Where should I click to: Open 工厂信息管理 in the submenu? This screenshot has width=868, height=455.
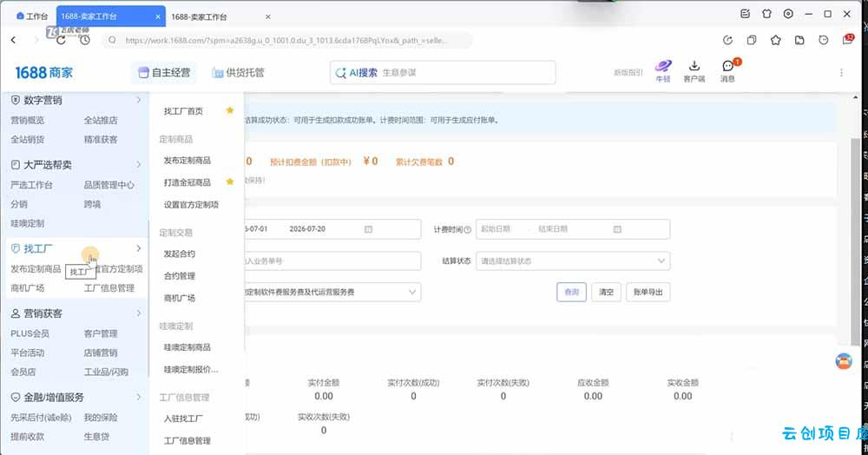(187, 441)
